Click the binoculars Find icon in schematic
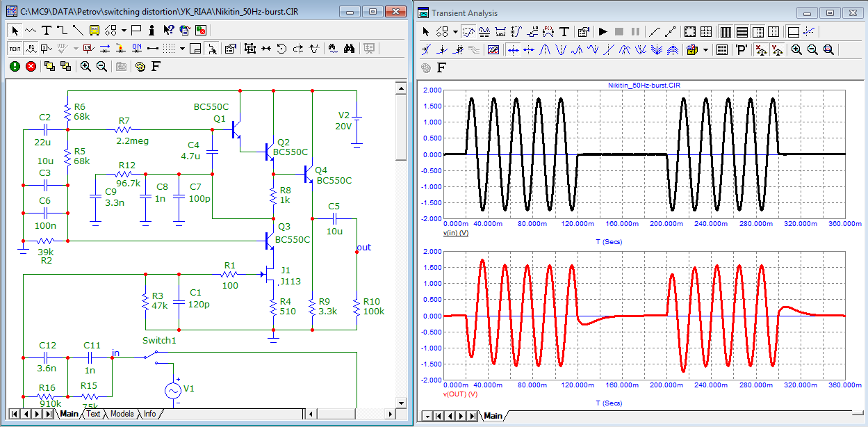Screen dimensions: 868x427 [350, 48]
